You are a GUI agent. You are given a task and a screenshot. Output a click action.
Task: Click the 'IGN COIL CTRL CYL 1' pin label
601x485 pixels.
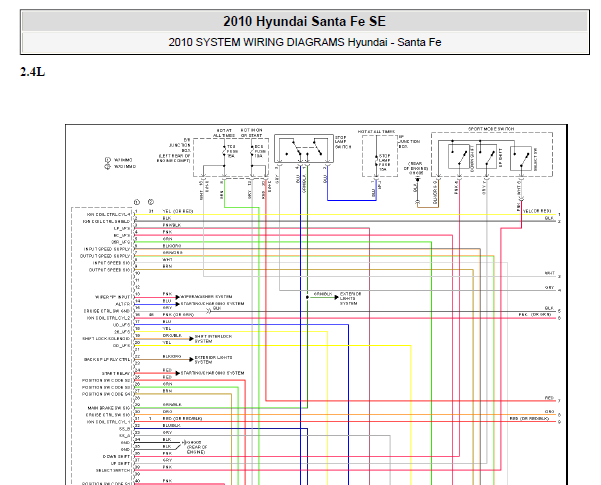click(109, 422)
